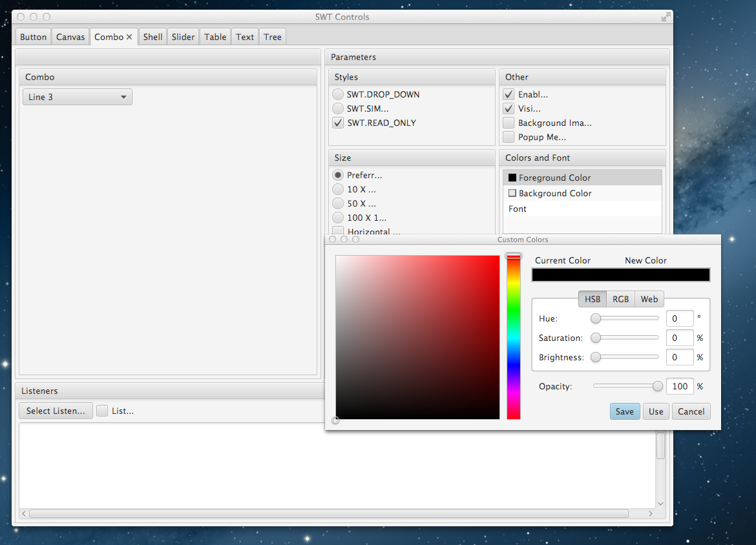Click the horizontal scrollbar in Listeners area
756x545 pixels.
[328, 513]
